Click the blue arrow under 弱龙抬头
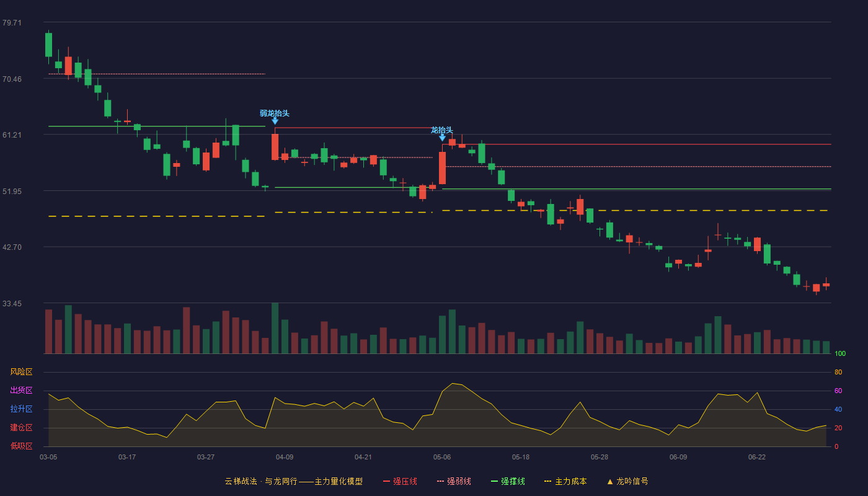Image resolution: width=868 pixels, height=496 pixels. [275, 121]
